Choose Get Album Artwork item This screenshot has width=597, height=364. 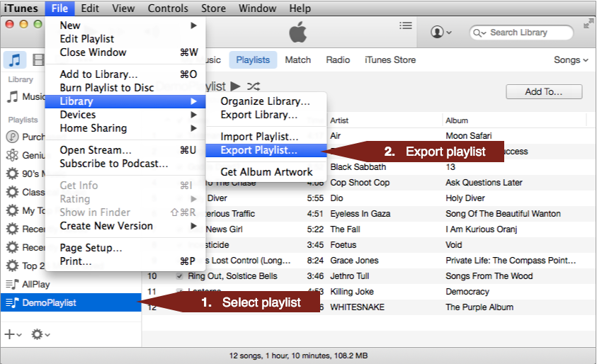click(x=266, y=171)
